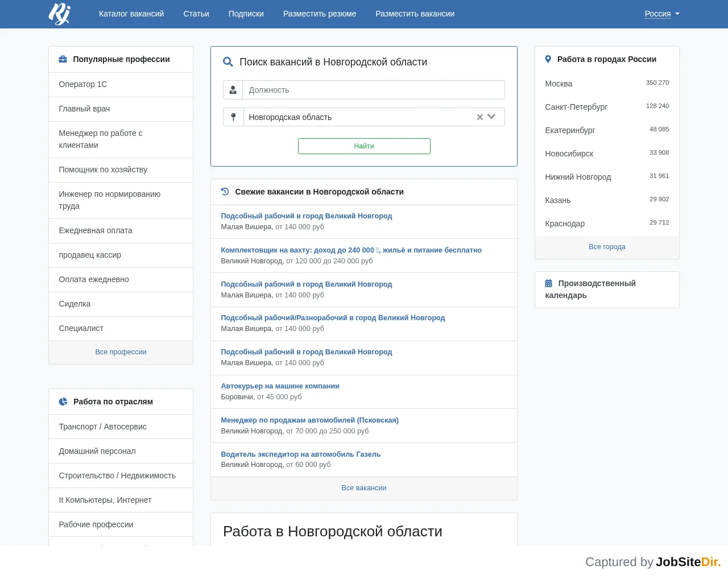Click the person icon beside Должность field
Viewport: 728px width, 579px height.
coord(233,90)
